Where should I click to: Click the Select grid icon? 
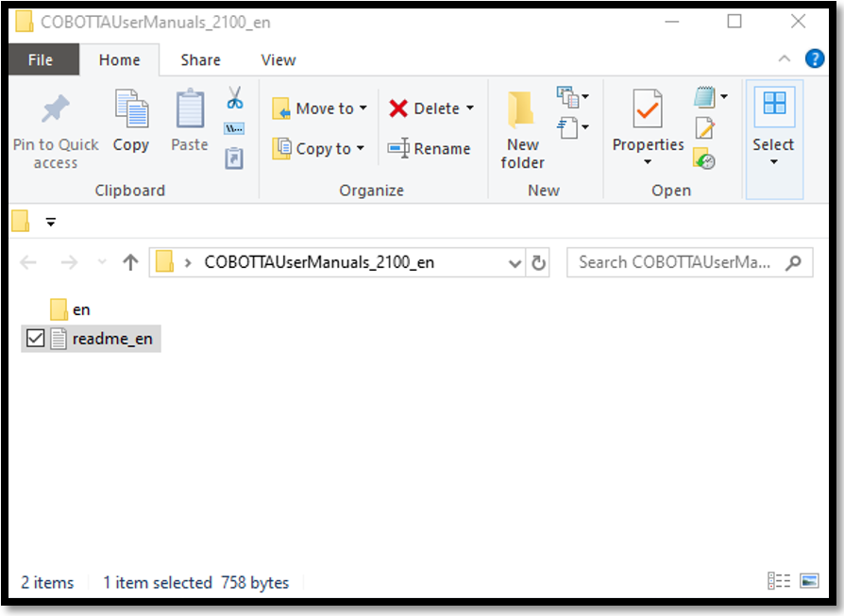[774, 103]
